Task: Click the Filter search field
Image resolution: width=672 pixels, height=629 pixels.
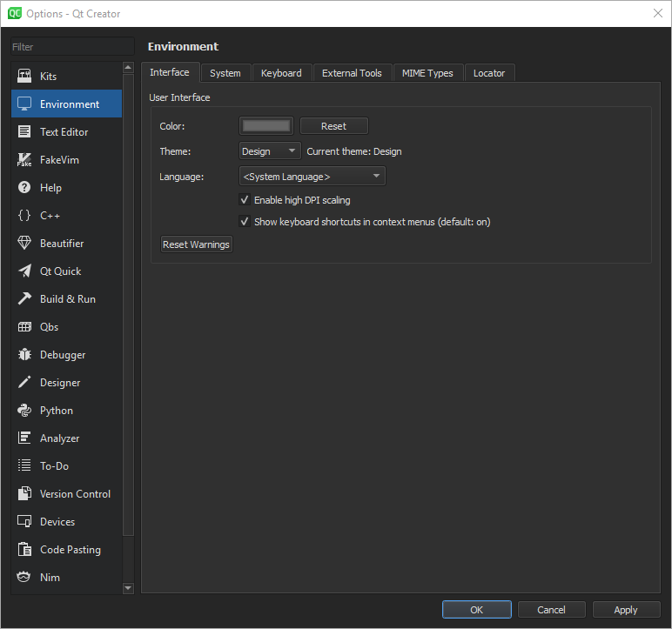Action: pyautogui.click(x=72, y=47)
